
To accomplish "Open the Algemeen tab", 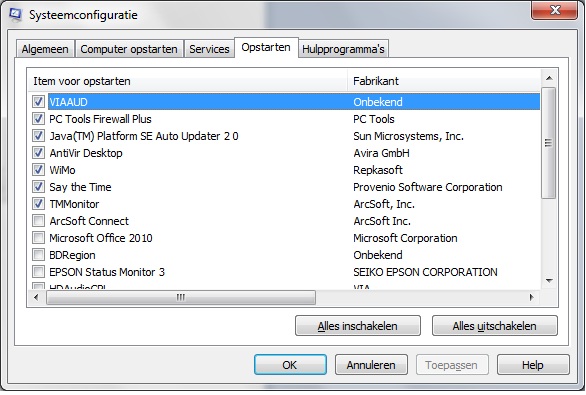I will point(45,49).
